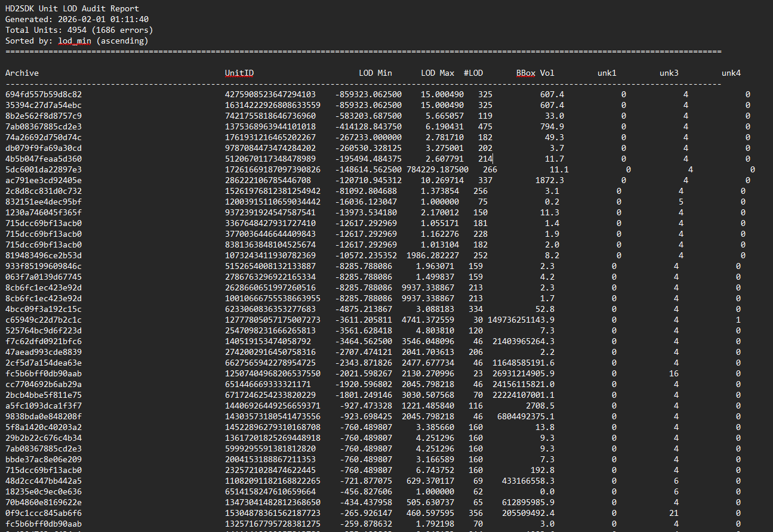Image resolution: width=773 pixels, height=532 pixels.
Task: Click archive name '8b2e562f8d8757c9'
Action: tap(44, 116)
